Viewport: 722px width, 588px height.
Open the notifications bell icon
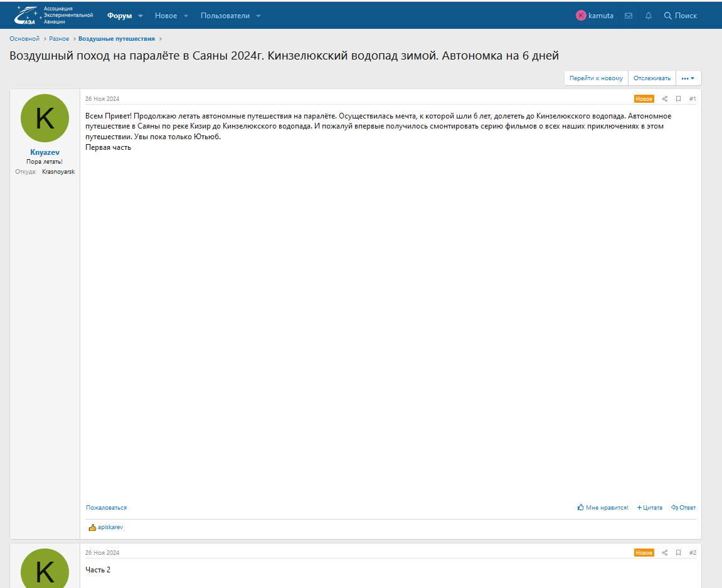pyautogui.click(x=649, y=16)
